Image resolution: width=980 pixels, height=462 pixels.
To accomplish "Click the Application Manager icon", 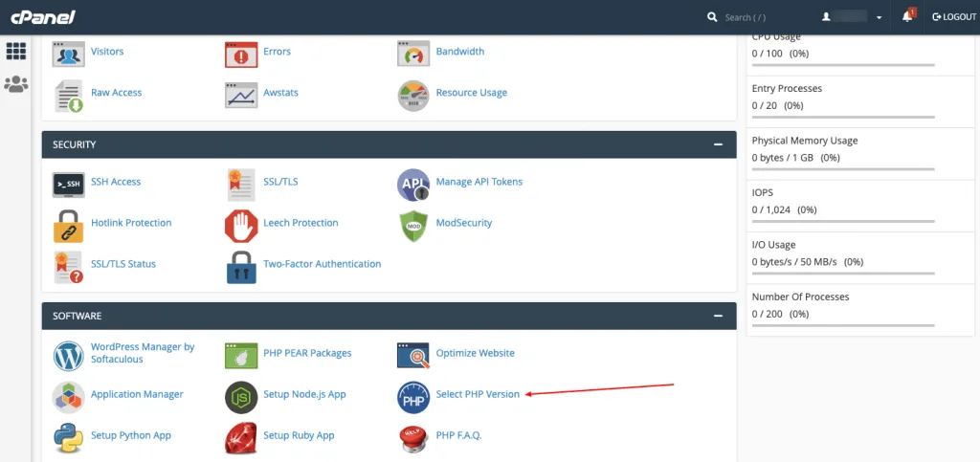I will [x=68, y=397].
